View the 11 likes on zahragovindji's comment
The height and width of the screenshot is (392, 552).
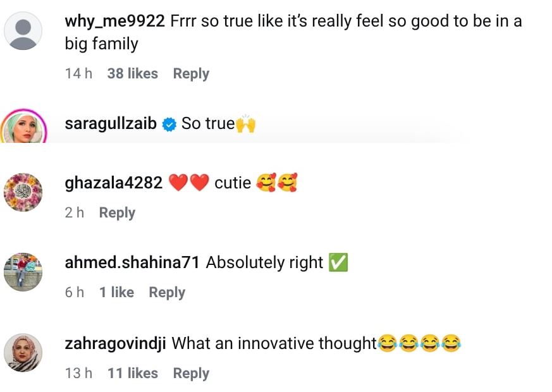[133, 373]
